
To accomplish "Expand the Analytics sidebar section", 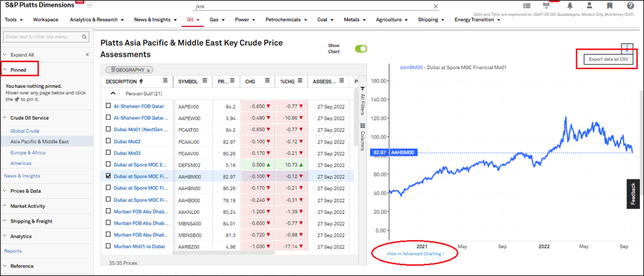I will tap(4, 236).
